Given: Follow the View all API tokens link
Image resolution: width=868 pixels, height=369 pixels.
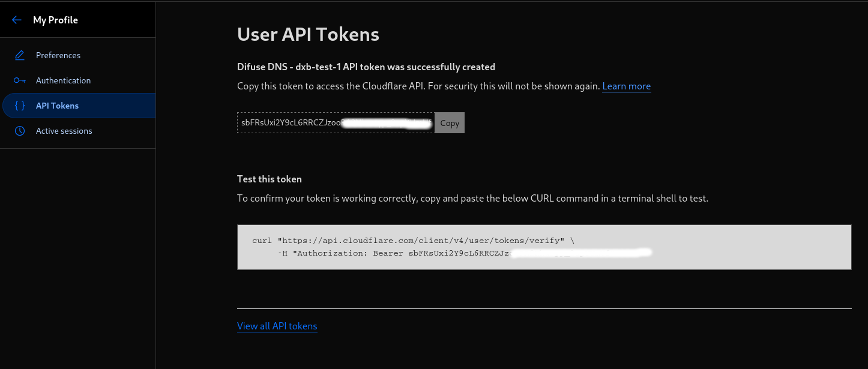Looking at the screenshot, I should [277, 326].
